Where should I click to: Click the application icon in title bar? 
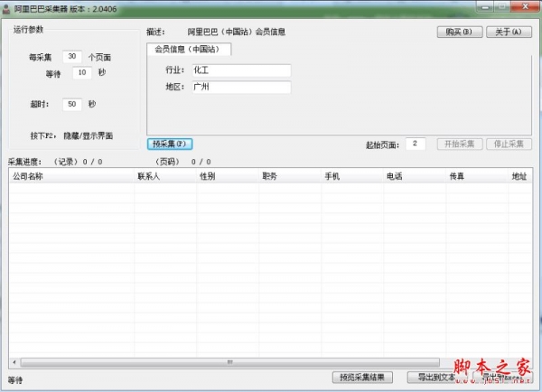[6, 9]
